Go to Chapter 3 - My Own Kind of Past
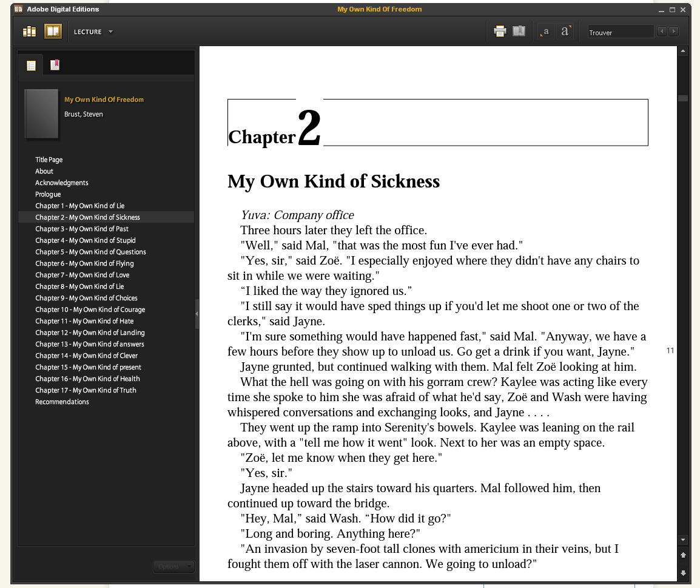The height and width of the screenshot is (588, 700). click(82, 229)
